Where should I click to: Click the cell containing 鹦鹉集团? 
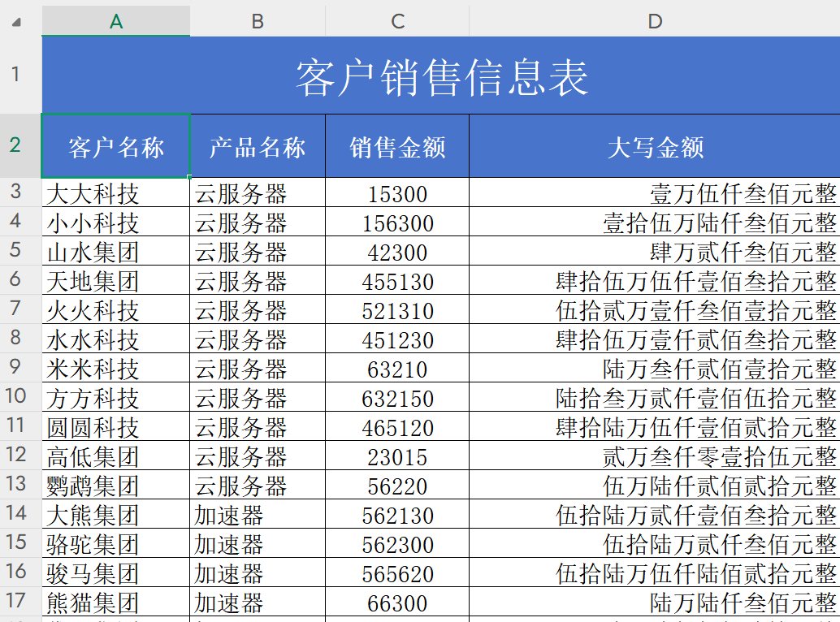[x=115, y=487]
